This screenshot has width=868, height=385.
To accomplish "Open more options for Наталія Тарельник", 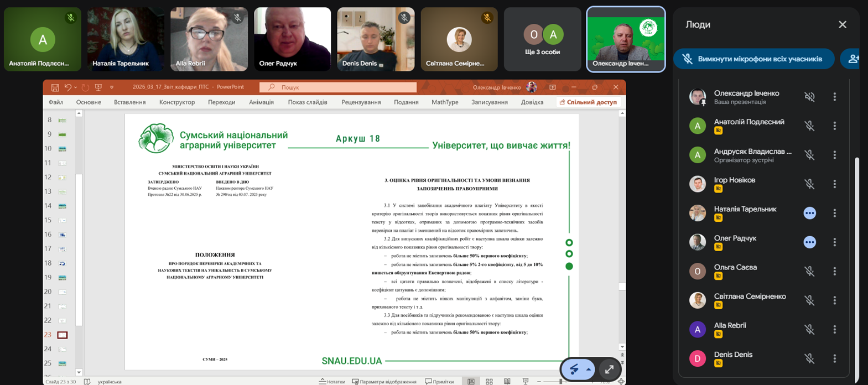I will 835,214.
